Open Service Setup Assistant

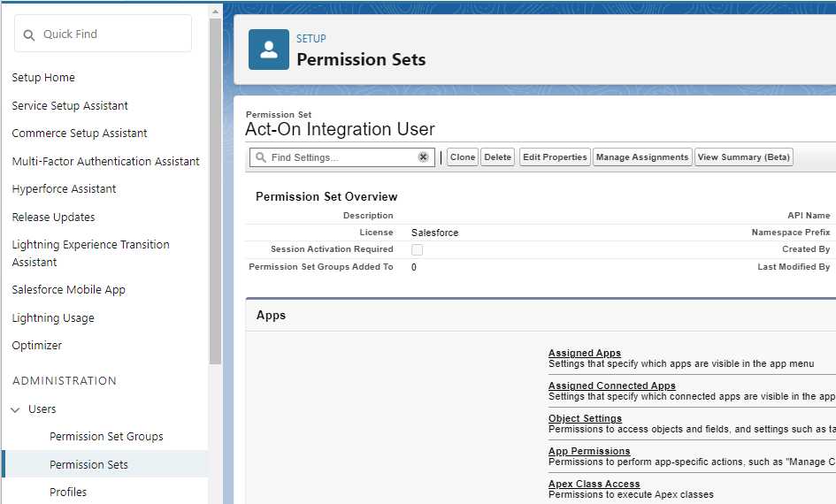(x=70, y=105)
